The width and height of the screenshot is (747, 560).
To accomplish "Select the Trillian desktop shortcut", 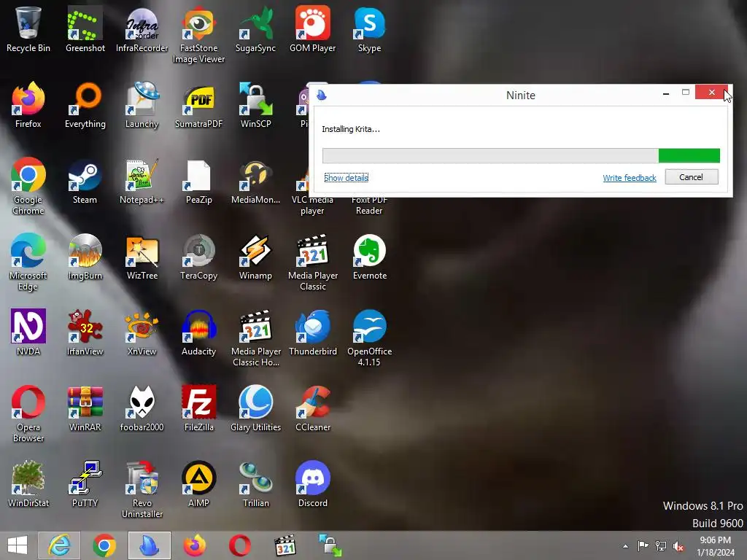I will click(x=256, y=484).
